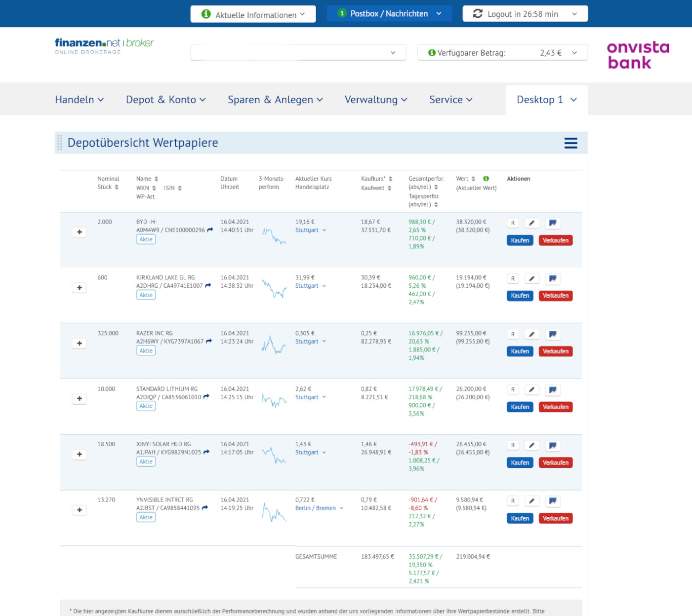The image size is (692, 616).
Task: Change Handelsplatz Berlin / Bremen for YNVISIBLE
Action: tap(319, 508)
